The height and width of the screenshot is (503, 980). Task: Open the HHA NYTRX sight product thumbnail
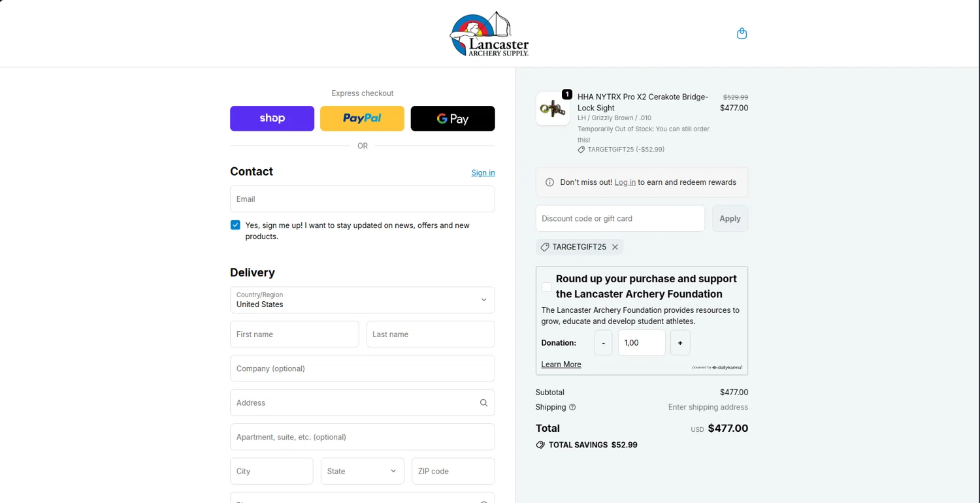click(x=553, y=108)
